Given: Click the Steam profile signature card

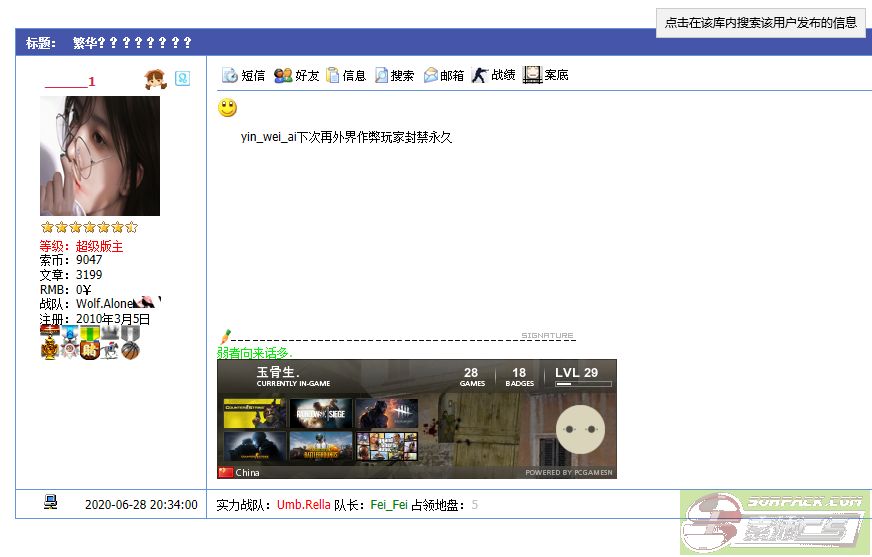Looking at the screenshot, I should (x=416, y=419).
